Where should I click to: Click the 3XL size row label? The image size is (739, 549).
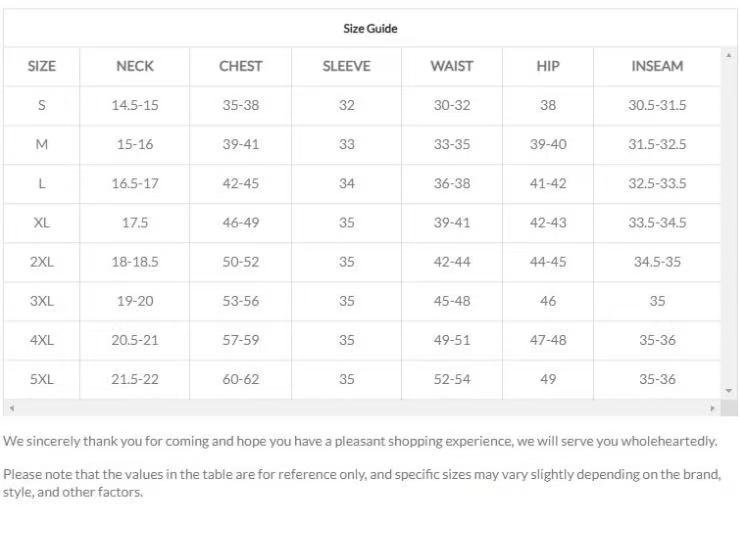[x=41, y=301]
